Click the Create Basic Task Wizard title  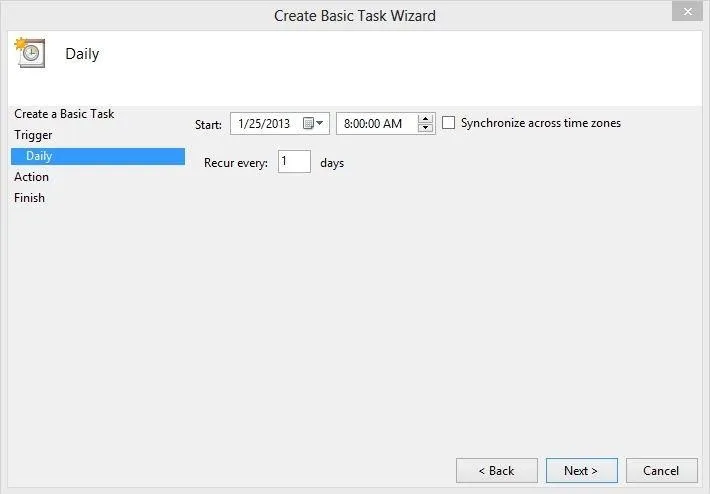355,16
